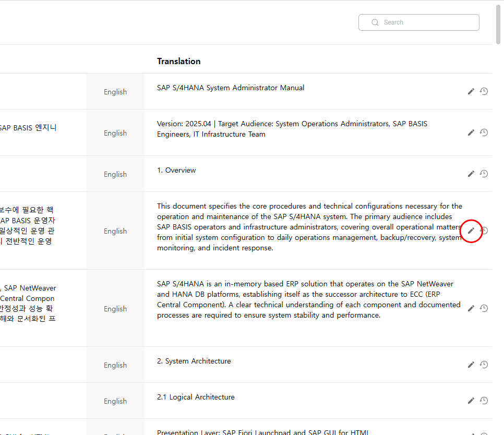Select the '2.1 Logical Architecture' translation text
The image size is (504, 435).
(196, 397)
